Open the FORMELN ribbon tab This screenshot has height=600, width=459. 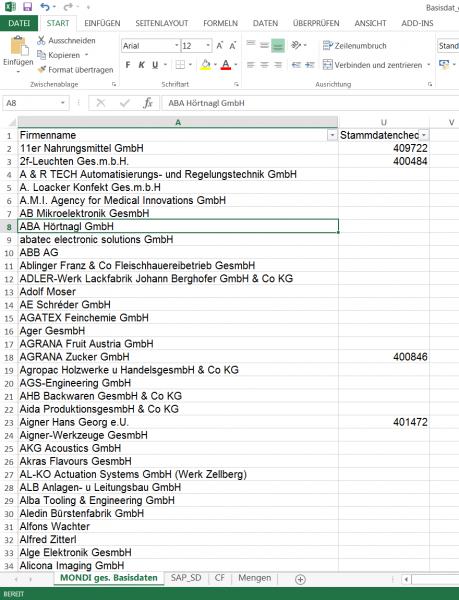coord(220,23)
